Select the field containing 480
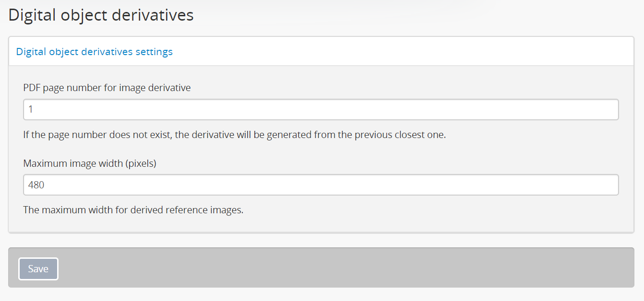The image size is (644, 301). tap(321, 185)
